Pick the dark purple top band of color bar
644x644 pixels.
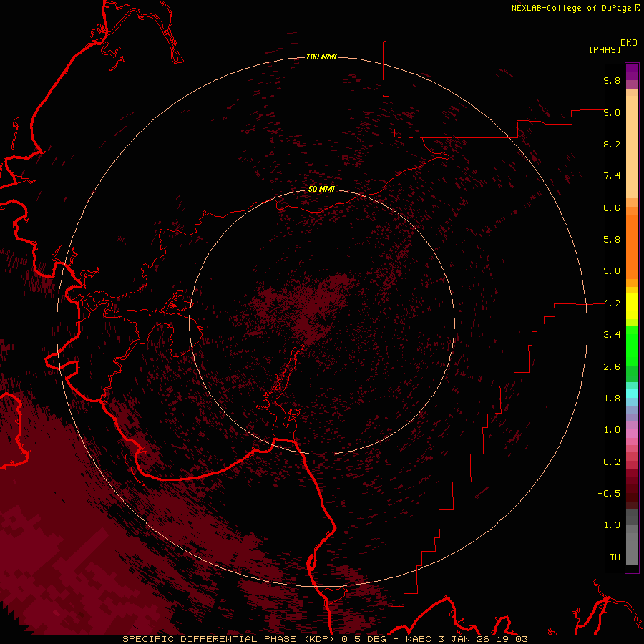[x=632, y=72]
